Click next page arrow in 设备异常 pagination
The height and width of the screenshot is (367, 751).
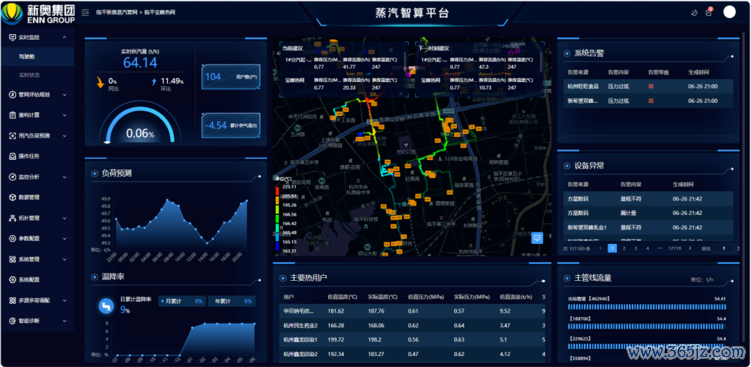click(690, 248)
